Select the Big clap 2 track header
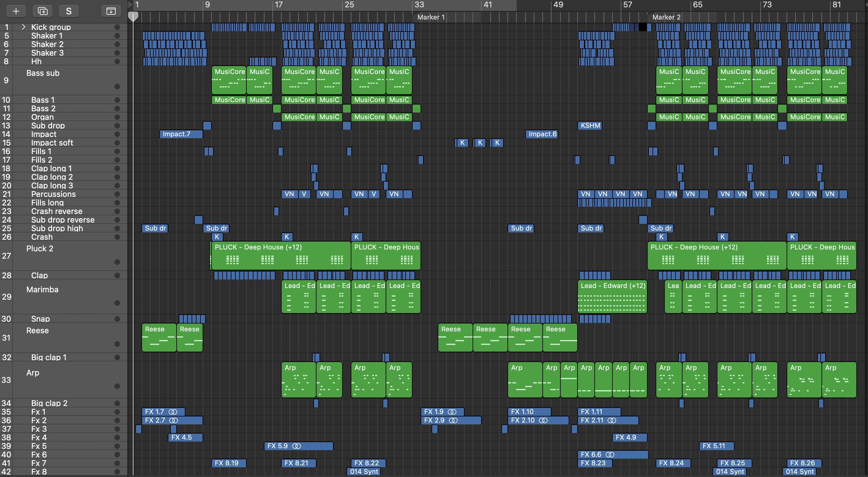 click(64, 403)
